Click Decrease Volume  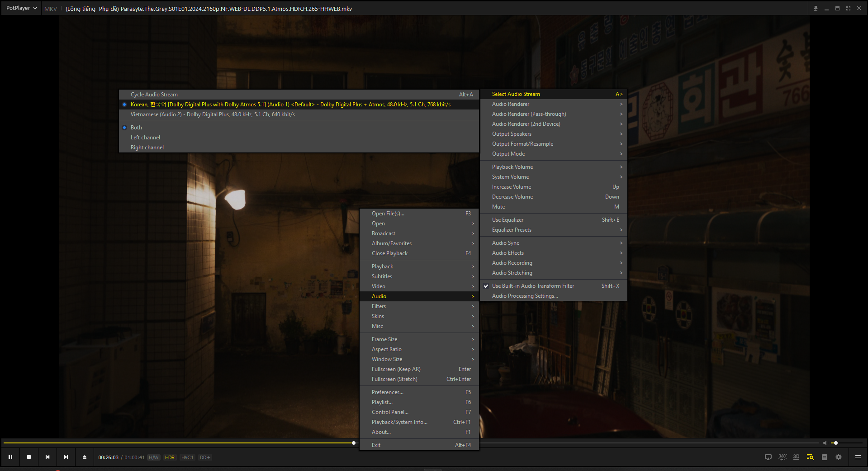click(554, 197)
